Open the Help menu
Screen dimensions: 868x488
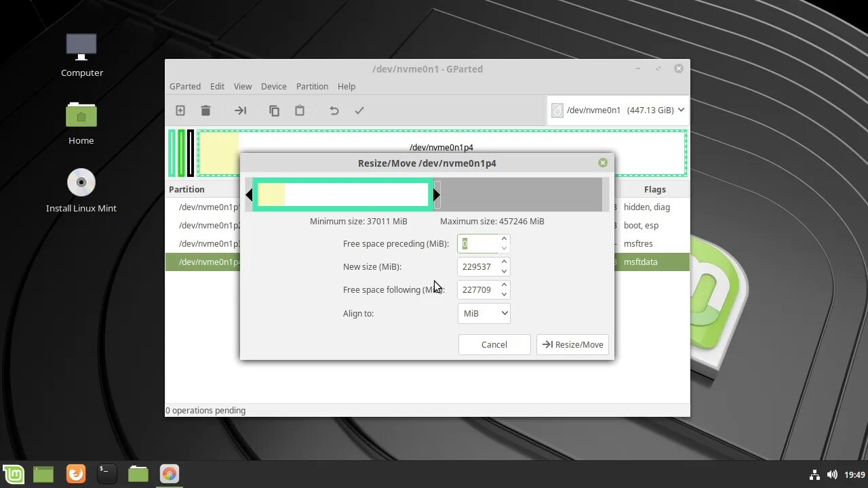tap(347, 86)
